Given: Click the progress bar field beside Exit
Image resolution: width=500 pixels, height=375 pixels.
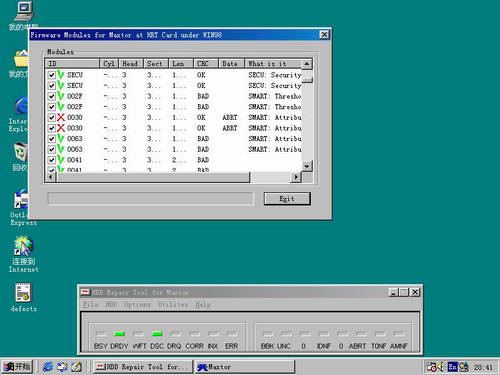Looking at the screenshot, I should [x=150, y=199].
